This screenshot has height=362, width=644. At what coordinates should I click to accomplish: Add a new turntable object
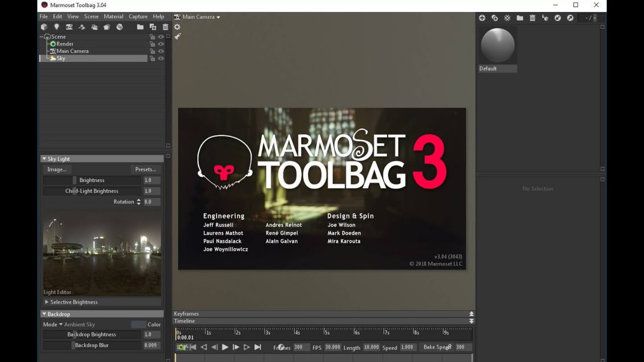point(119,27)
